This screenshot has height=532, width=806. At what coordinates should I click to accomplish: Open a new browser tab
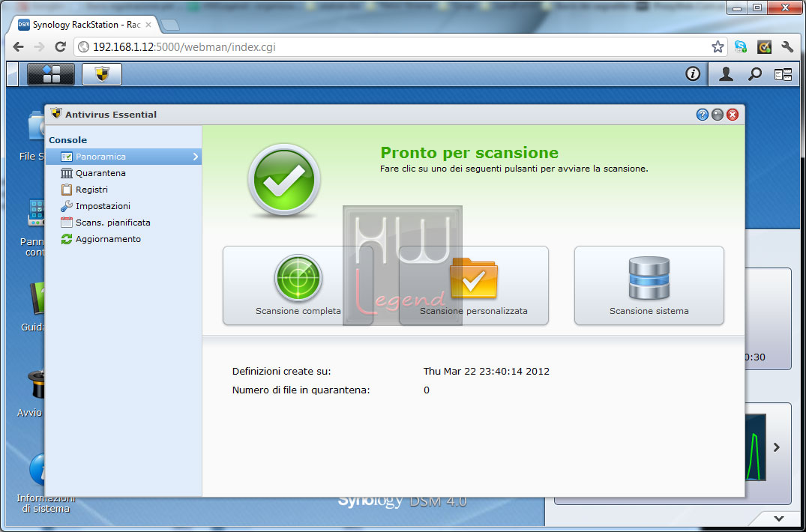pos(169,25)
